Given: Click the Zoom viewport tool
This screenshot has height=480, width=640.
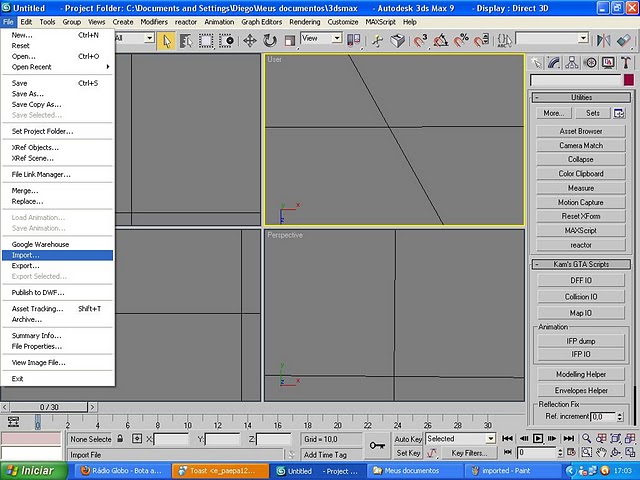Looking at the screenshot, I should 586,438.
